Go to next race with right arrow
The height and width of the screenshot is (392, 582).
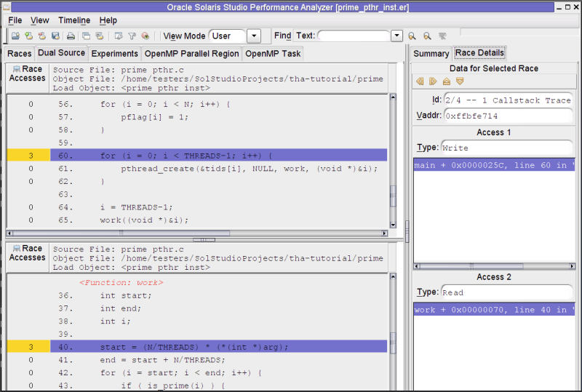pyautogui.click(x=433, y=81)
